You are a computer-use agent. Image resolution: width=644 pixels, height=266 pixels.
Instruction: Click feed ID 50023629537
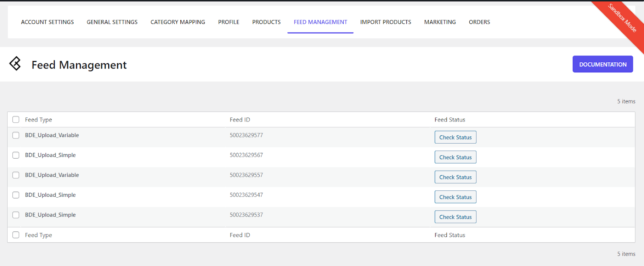(x=246, y=215)
